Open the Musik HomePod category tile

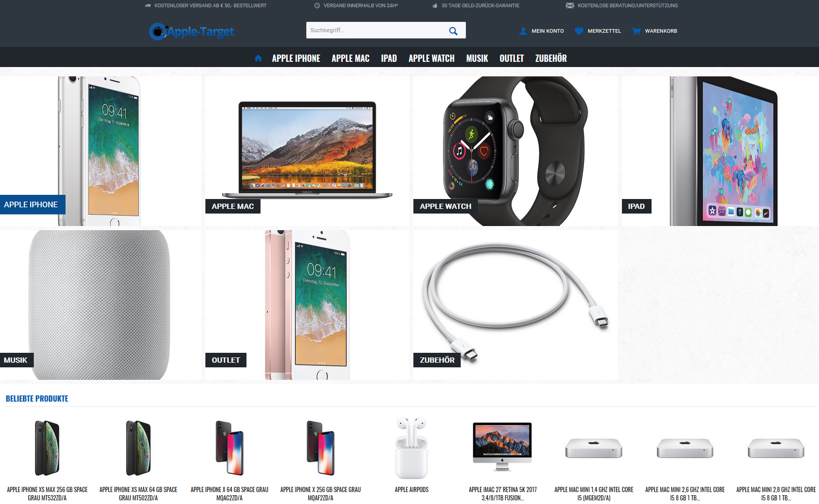[x=100, y=305]
